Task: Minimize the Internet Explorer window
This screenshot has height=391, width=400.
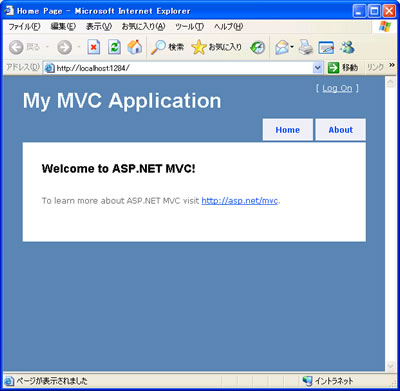Action: tap(359, 11)
